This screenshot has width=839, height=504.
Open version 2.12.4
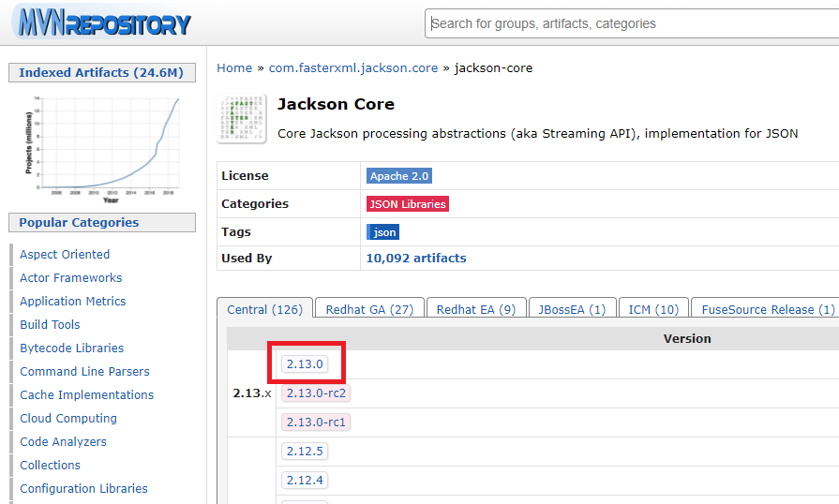[x=305, y=480]
